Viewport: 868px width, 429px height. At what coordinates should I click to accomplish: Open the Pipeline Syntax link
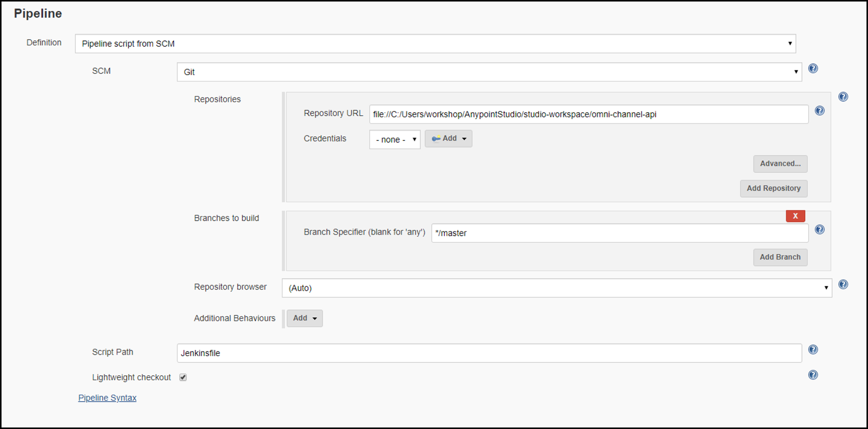[107, 398]
